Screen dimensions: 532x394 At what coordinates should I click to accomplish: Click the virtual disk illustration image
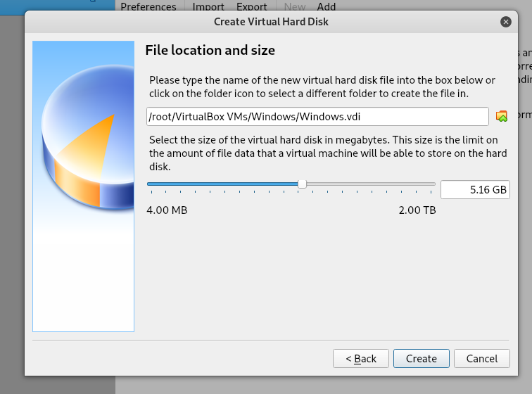coord(84,186)
